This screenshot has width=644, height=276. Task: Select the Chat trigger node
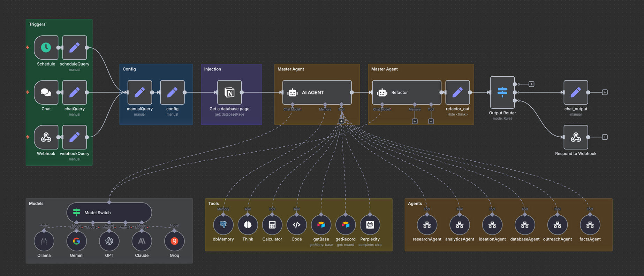click(46, 92)
